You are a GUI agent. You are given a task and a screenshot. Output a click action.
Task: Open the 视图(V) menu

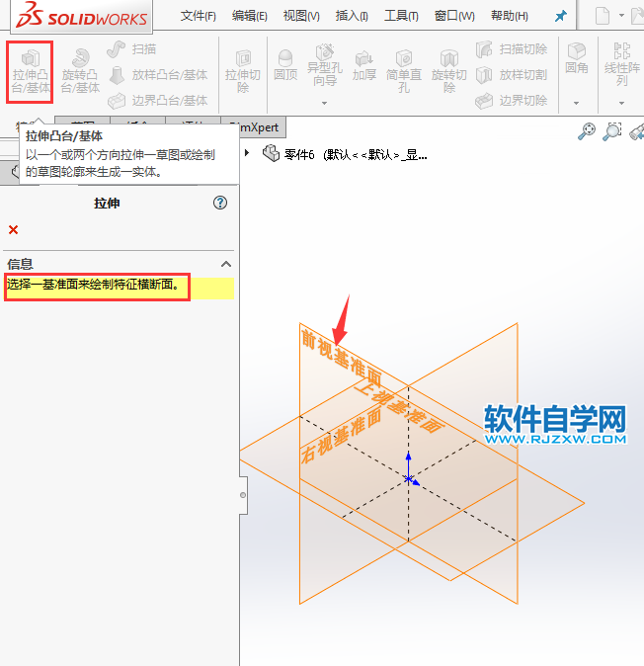(x=301, y=16)
